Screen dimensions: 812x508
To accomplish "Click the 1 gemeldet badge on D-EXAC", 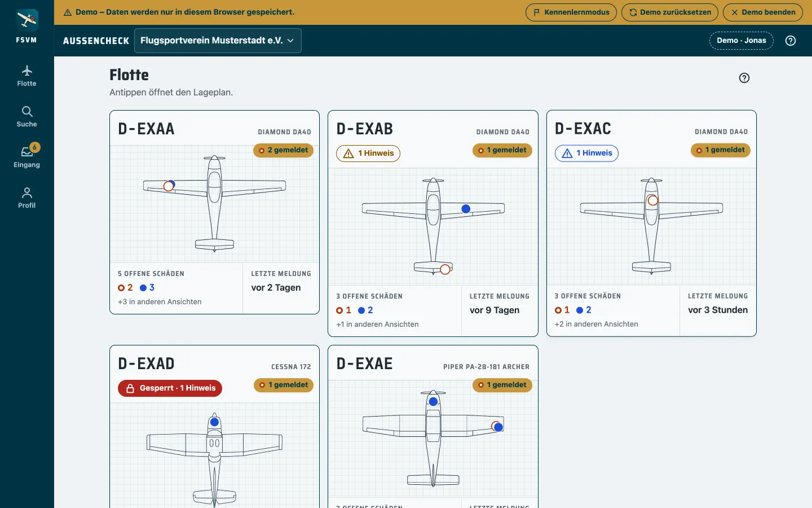I will point(721,150).
